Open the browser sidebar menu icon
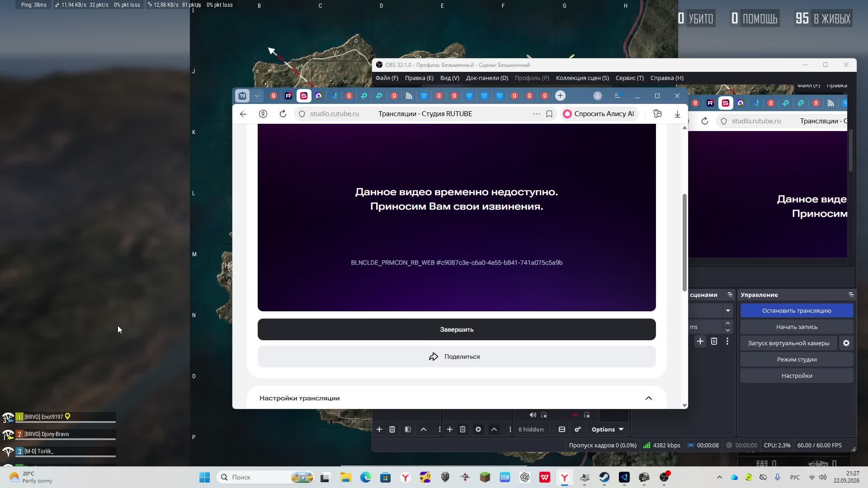Image resolution: width=868 pixels, height=488 pixels. [x=618, y=96]
